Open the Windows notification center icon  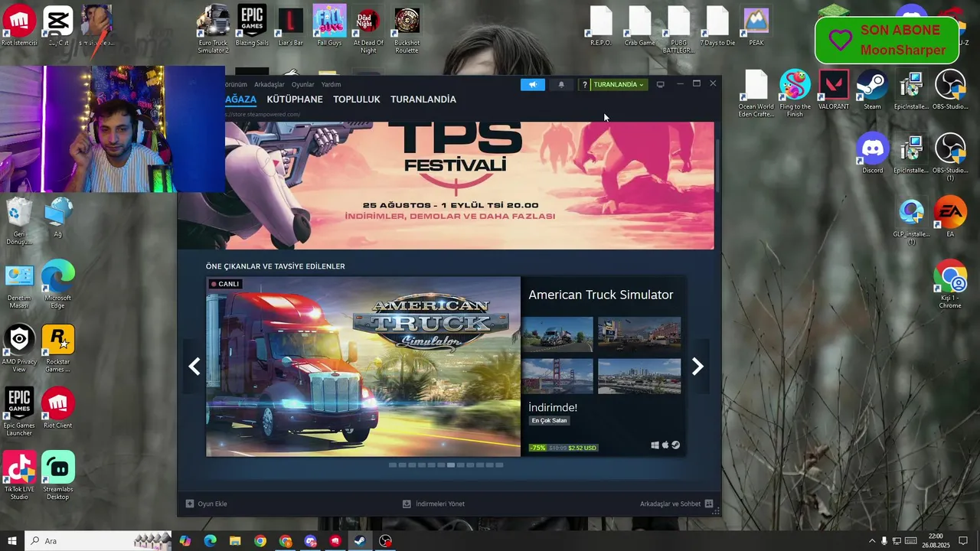tap(963, 541)
